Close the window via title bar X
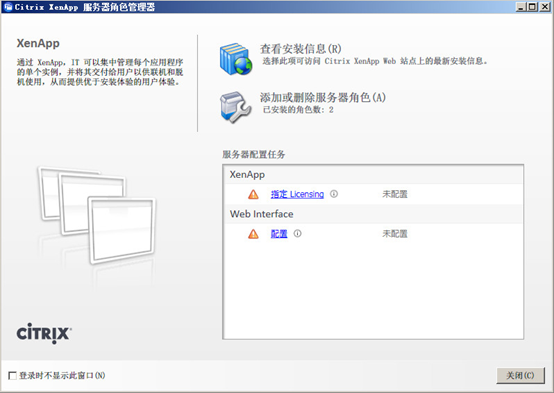The width and height of the screenshot is (554, 393). pos(545,7)
